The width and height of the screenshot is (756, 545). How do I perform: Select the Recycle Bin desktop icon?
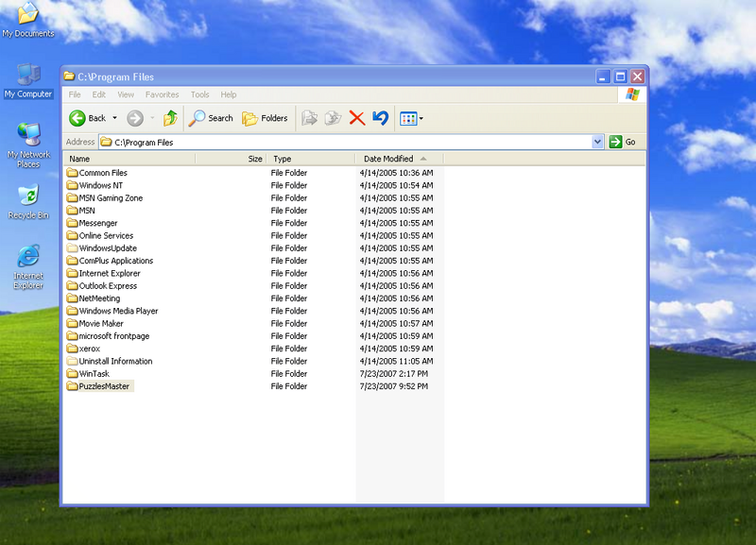pos(28,201)
